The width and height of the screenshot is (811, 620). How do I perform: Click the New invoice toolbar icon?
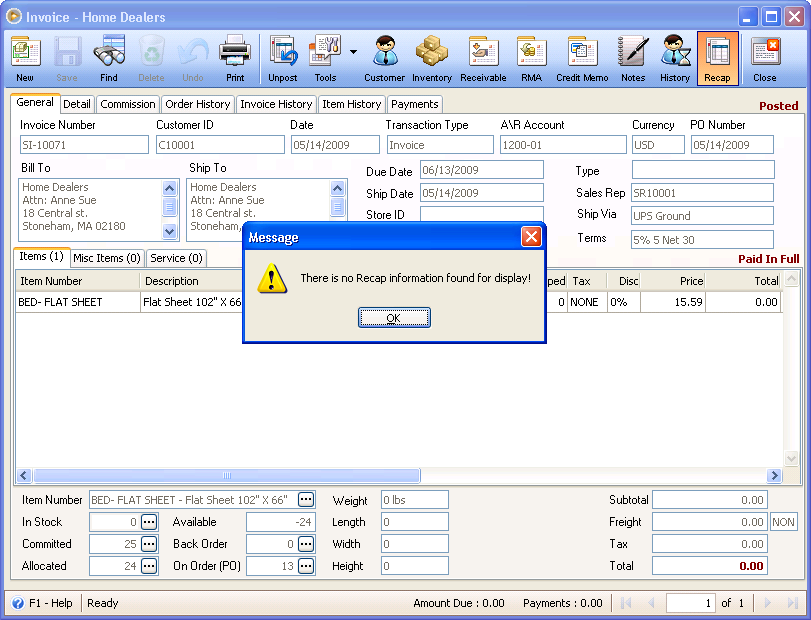(x=25, y=52)
